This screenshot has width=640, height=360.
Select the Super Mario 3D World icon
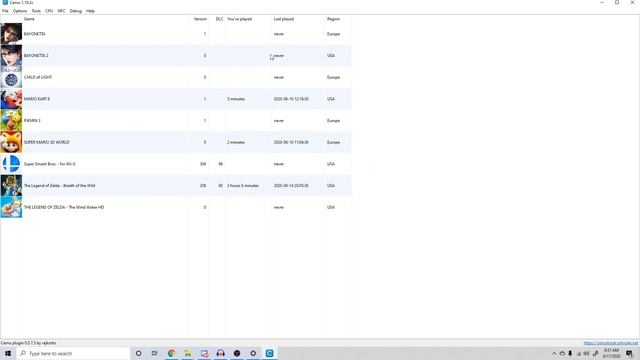tap(11, 142)
